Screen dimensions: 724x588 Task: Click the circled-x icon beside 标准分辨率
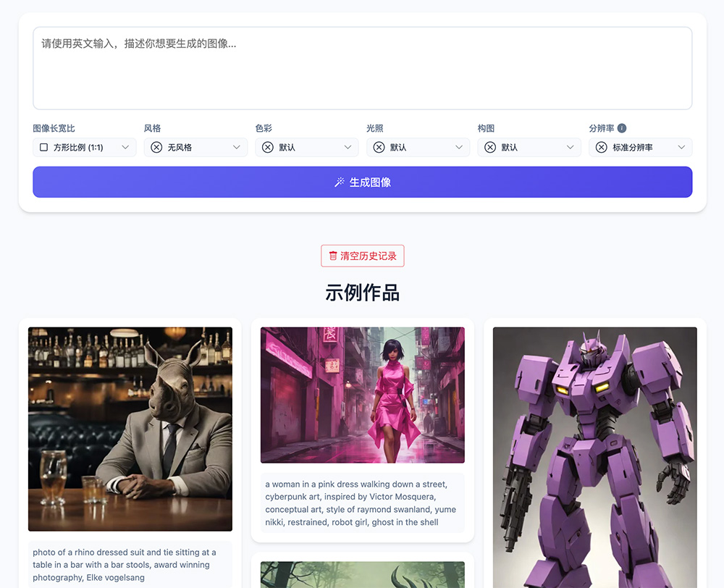pos(601,147)
